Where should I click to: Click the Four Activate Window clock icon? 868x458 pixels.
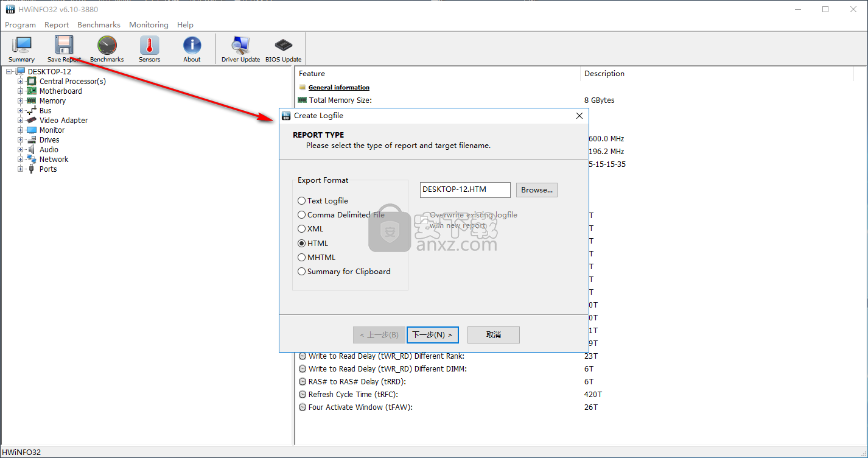(302, 407)
